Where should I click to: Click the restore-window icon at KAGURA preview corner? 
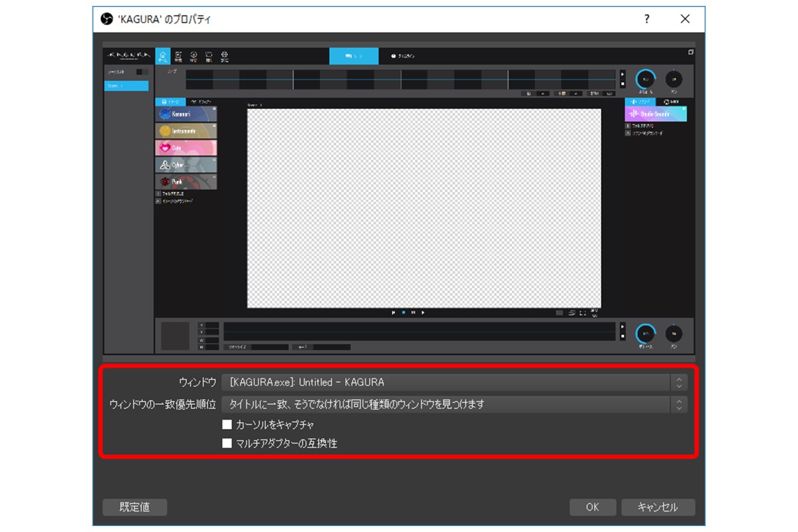(691, 52)
